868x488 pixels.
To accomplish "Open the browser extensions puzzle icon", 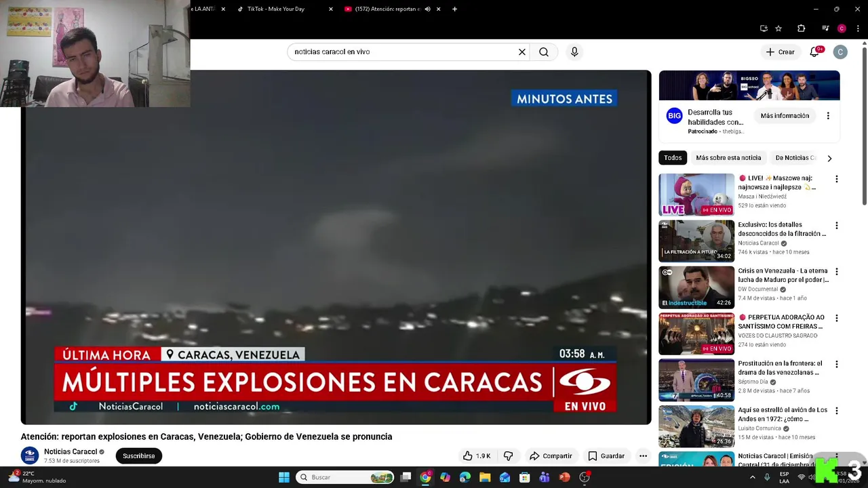I will click(802, 28).
